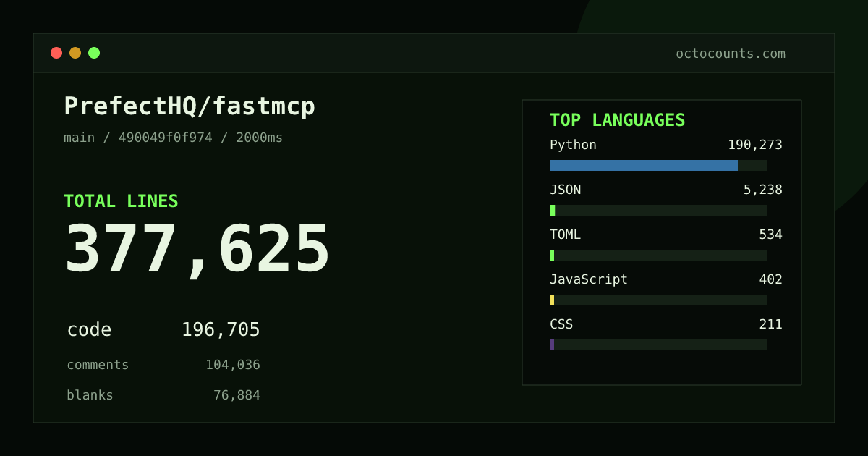The height and width of the screenshot is (456, 868).
Task: Click the green window dot
Action: (x=94, y=53)
